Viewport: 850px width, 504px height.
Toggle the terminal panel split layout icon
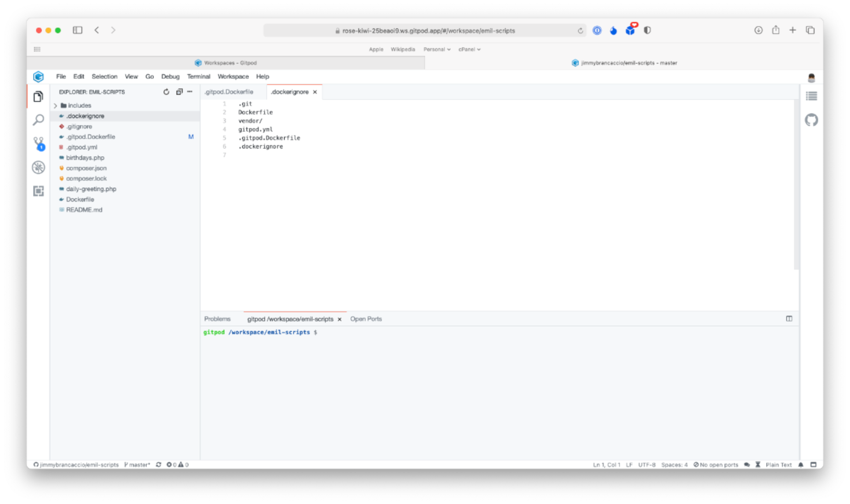789,319
